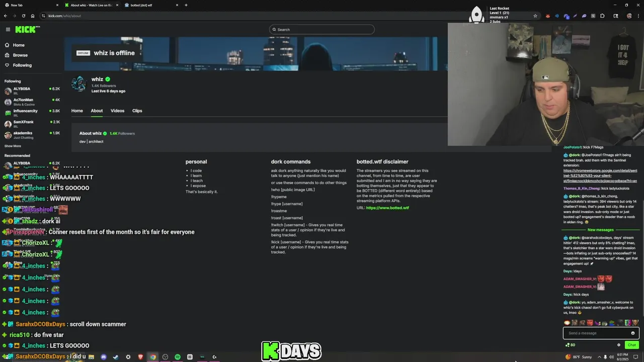Open the Kick hamburger sidebar menu
Image resolution: width=644 pixels, height=362 pixels.
pyautogui.click(x=8, y=30)
